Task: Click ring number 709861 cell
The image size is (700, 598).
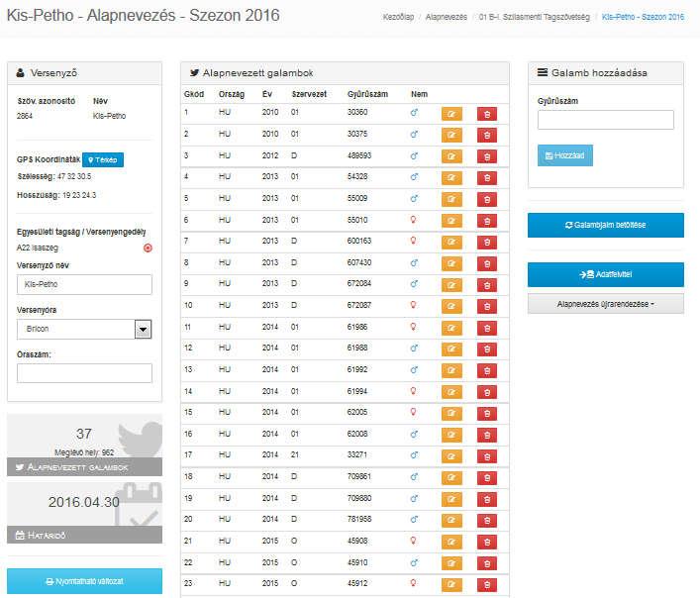Action: [x=359, y=476]
